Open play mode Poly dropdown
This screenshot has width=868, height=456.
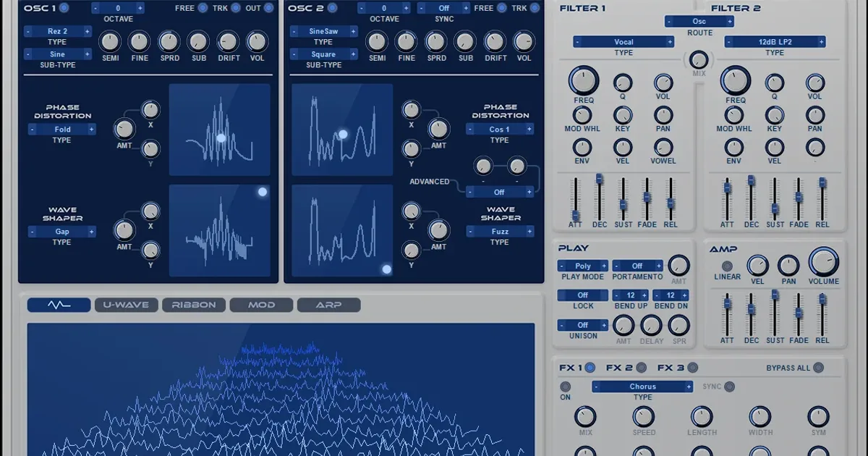click(582, 266)
